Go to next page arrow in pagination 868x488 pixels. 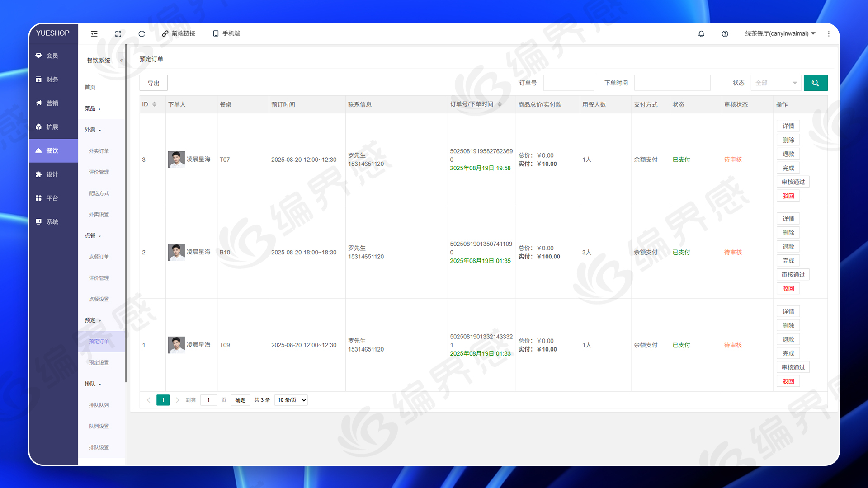coord(178,400)
